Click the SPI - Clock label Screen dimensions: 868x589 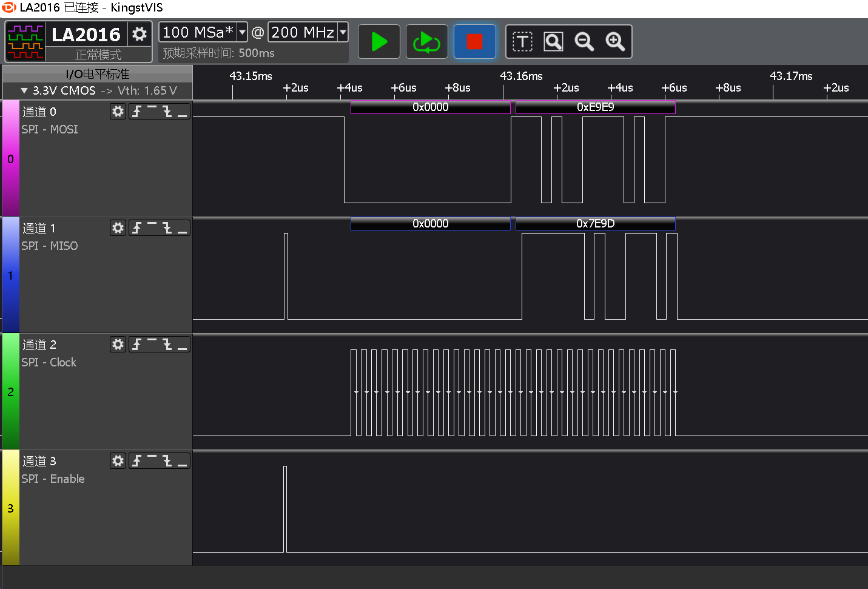[49, 362]
